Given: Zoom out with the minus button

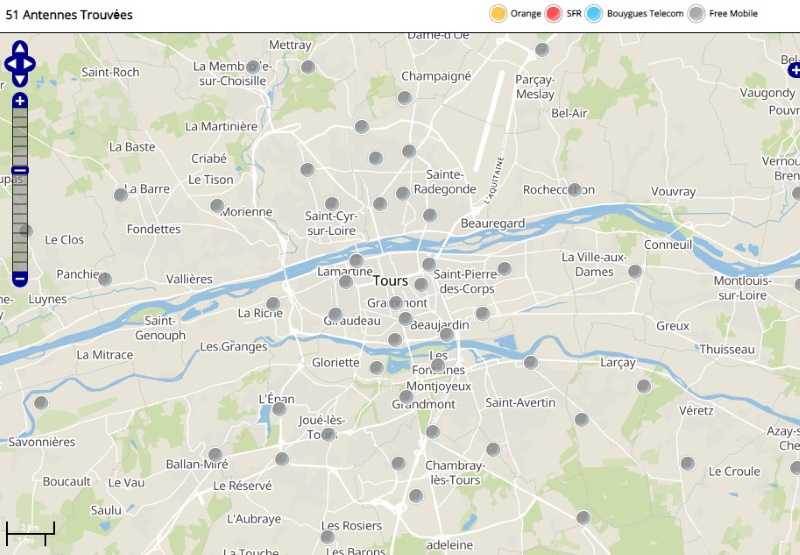Looking at the screenshot, I should [x=20, y=277].
